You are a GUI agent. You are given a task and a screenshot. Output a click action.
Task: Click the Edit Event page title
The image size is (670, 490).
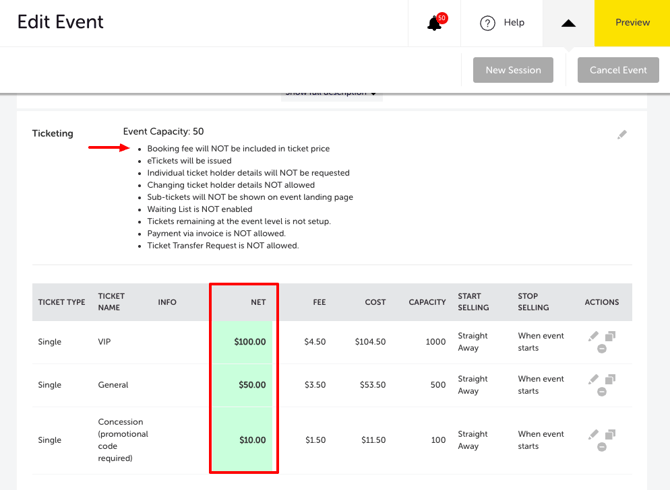point(60,22)
